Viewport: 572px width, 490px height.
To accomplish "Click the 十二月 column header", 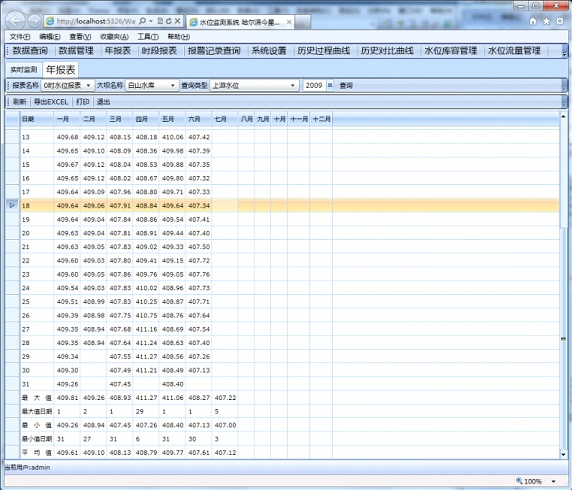I will (321, 119).
